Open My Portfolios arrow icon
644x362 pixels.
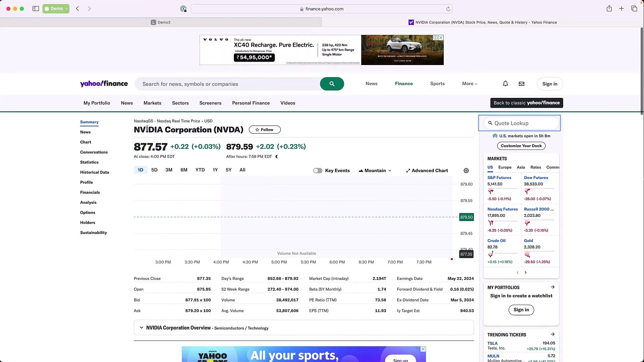(552, 287)
